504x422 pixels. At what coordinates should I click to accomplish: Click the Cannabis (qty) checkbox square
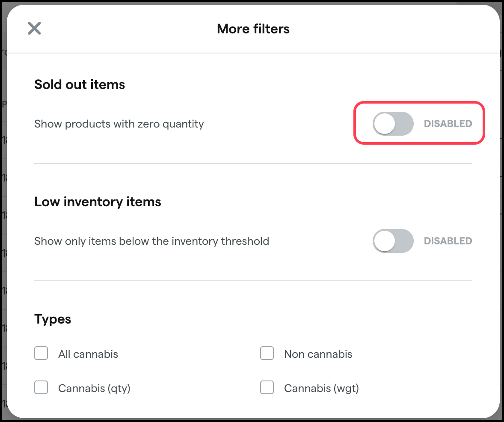click(41, 387)
